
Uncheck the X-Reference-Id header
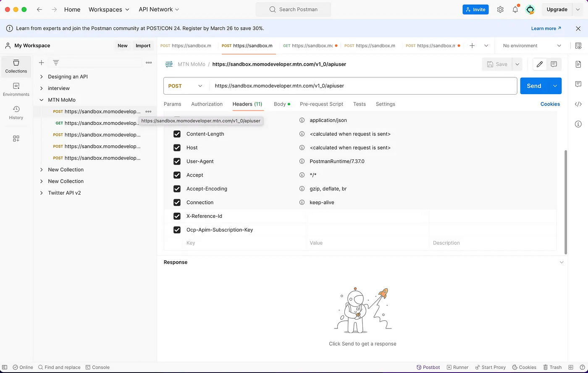[x=177, y=216]
